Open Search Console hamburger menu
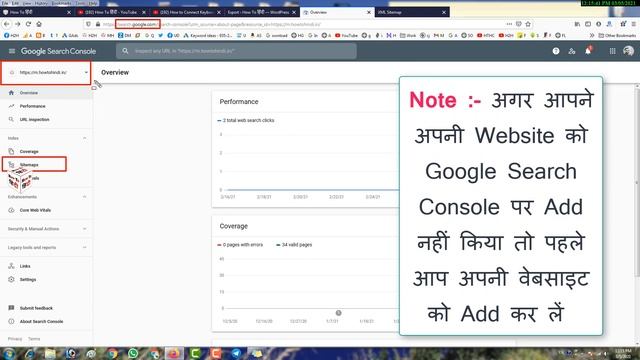 click(12, 51)
